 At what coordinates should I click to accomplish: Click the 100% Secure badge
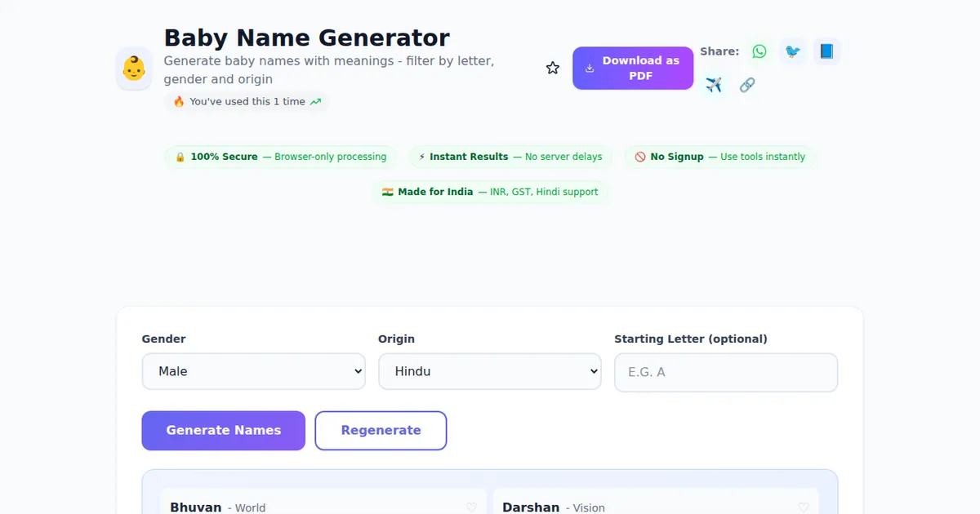click(x=281, y=157)
